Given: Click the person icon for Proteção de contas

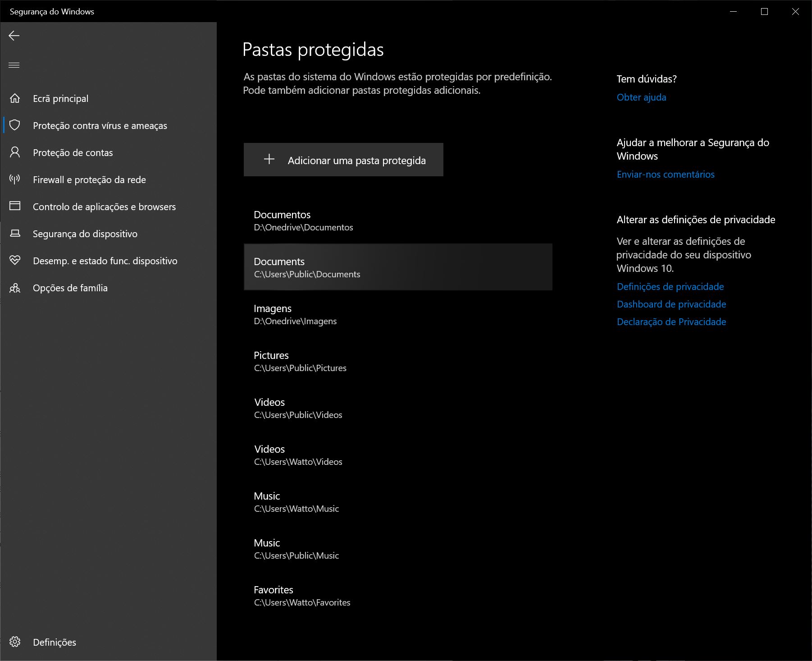Looking at the screenshot, I should [15, 152].
